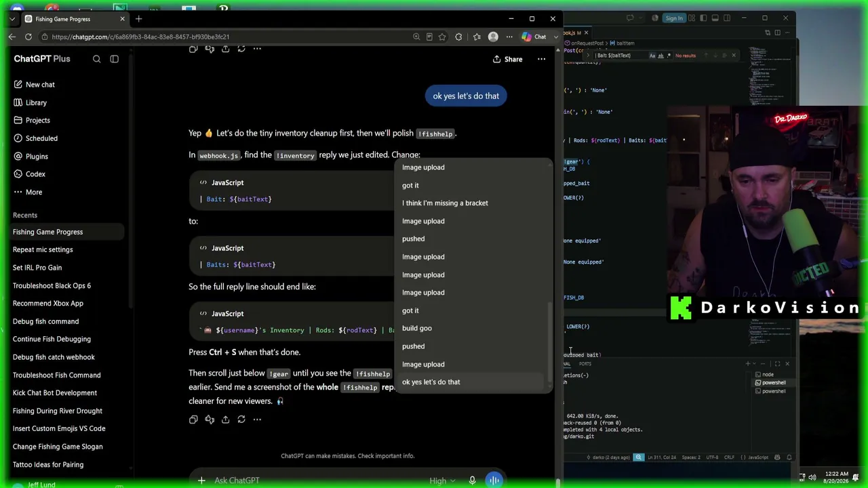
Task: Open the Tattoo Ideas for Pairing chat
Action: point(48,465)
